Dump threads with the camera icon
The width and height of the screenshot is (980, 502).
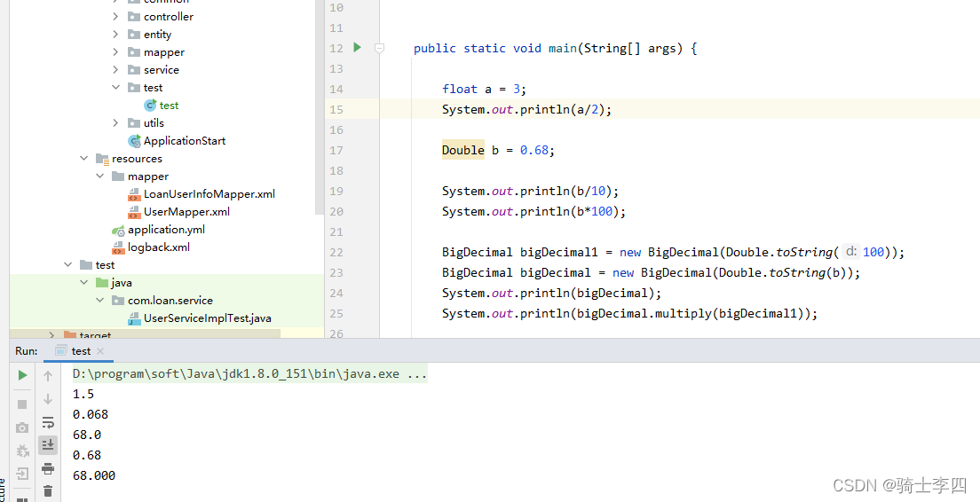click(22, 427)
